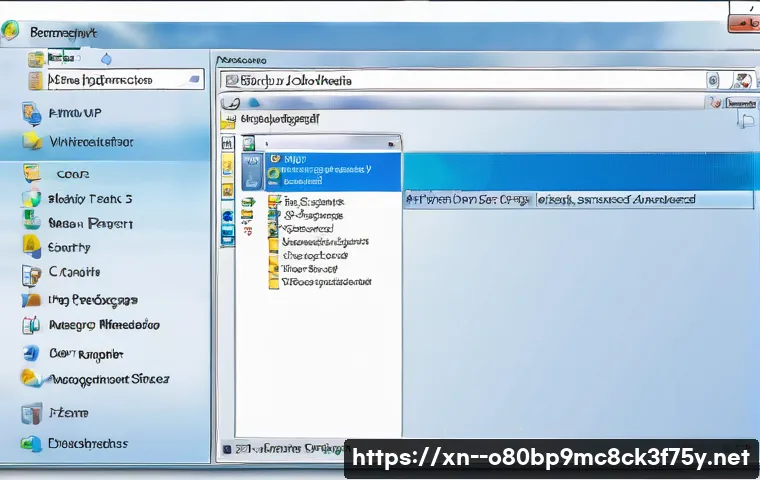The image size is (760, 480).
Task: Click the green arrow icon left of "Ins Sragentar"
Action: click(248, 202)
